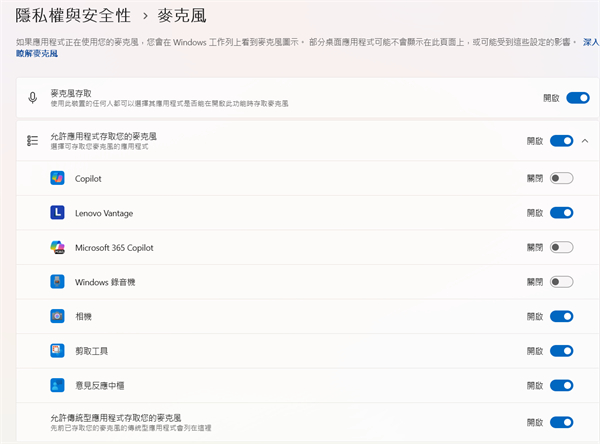The width and height of the screenshot is (600, 444).
Task: Click the app list icon beside 允許應用程式存取您的麥克風
Action: (33, 141)
